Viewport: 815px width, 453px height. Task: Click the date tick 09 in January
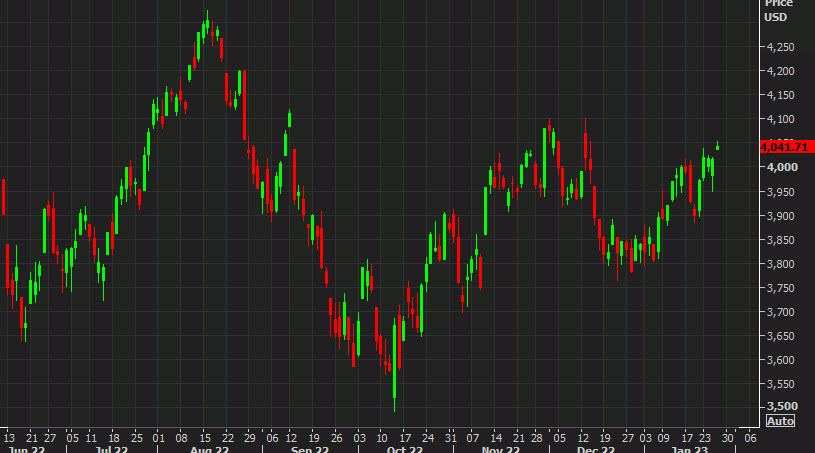(663, 438)
